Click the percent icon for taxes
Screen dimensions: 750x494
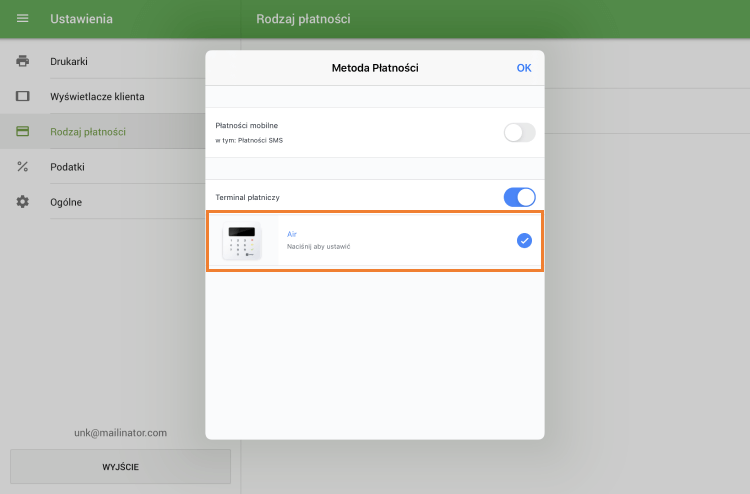(x=22, y=166)
